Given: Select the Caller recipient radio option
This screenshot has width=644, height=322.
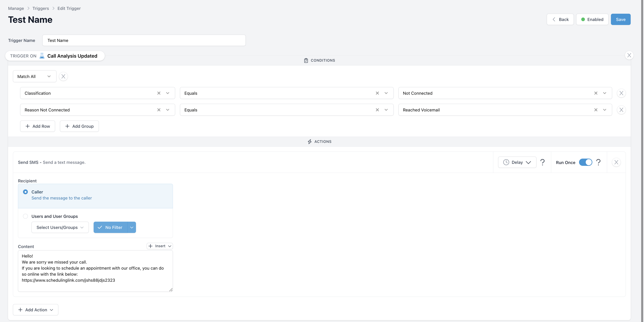Looking at the screenshot, I should [x=25, y=192].
